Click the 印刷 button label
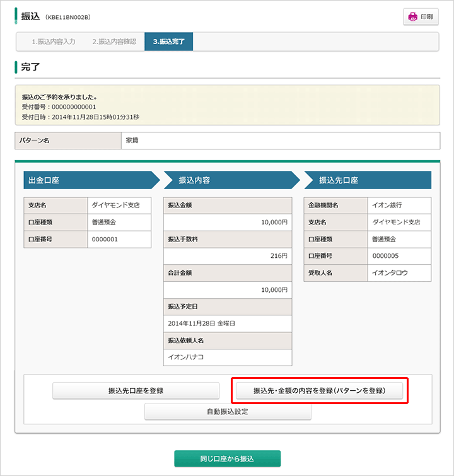 [x=426, y=16]
